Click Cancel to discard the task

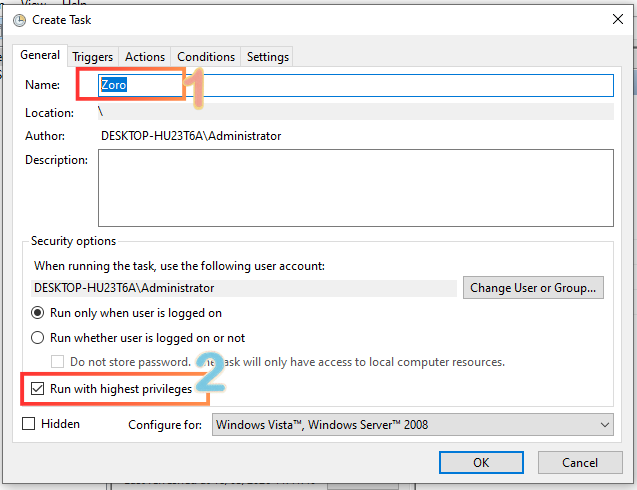click(580, 463)
